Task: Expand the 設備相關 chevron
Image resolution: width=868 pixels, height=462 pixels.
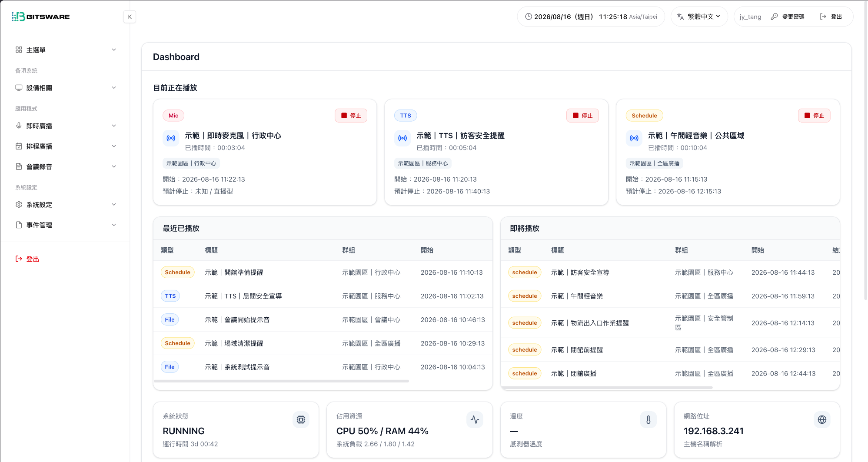Action: tap(114, 88)
